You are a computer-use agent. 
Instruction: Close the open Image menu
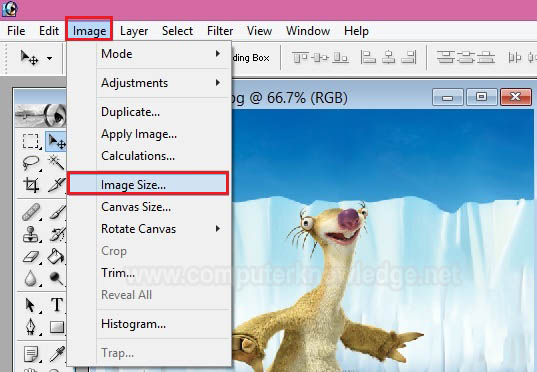89,31
